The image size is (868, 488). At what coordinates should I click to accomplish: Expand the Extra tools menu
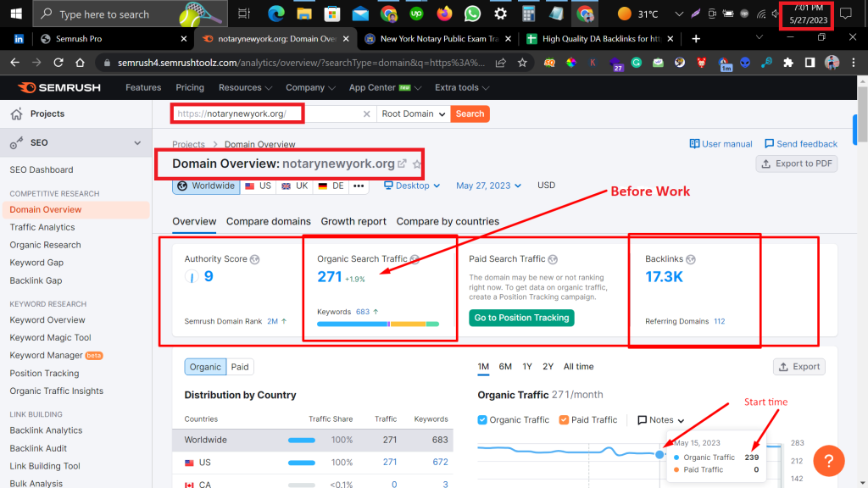pyautogui.click(x=462, y=87)
